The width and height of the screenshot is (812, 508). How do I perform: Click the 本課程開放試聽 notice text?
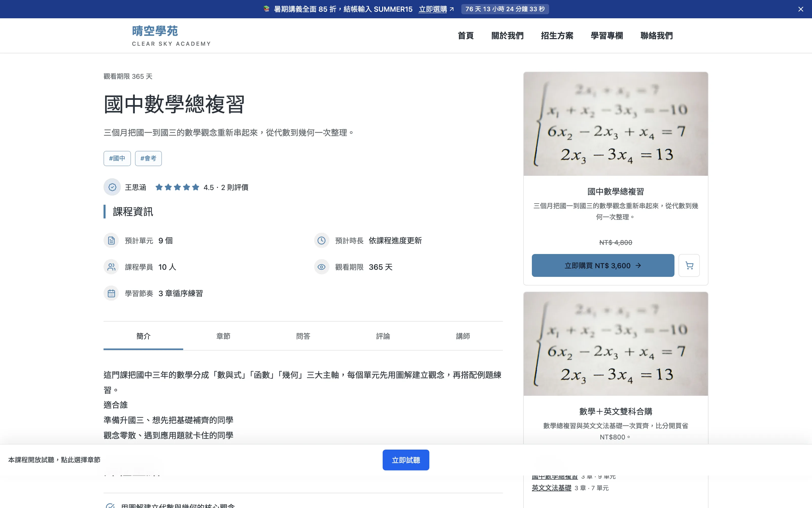coord(54,460)
